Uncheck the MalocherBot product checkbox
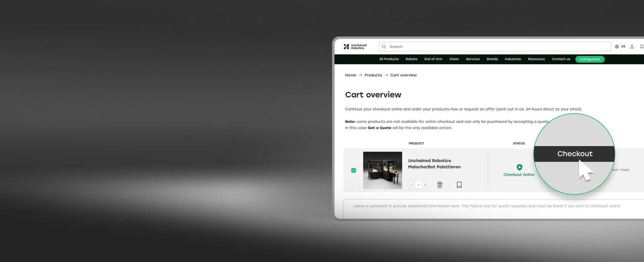This screenshot has height=262, width=644. coord(354,171)
